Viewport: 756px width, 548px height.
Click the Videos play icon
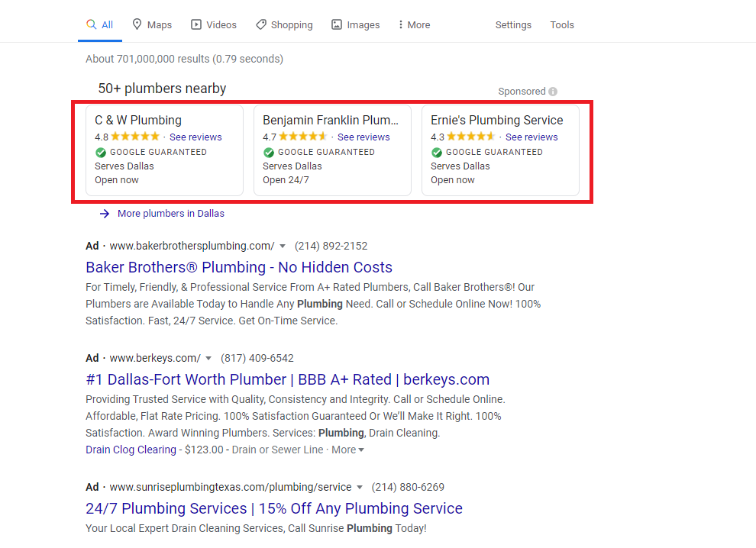point(196,24)
